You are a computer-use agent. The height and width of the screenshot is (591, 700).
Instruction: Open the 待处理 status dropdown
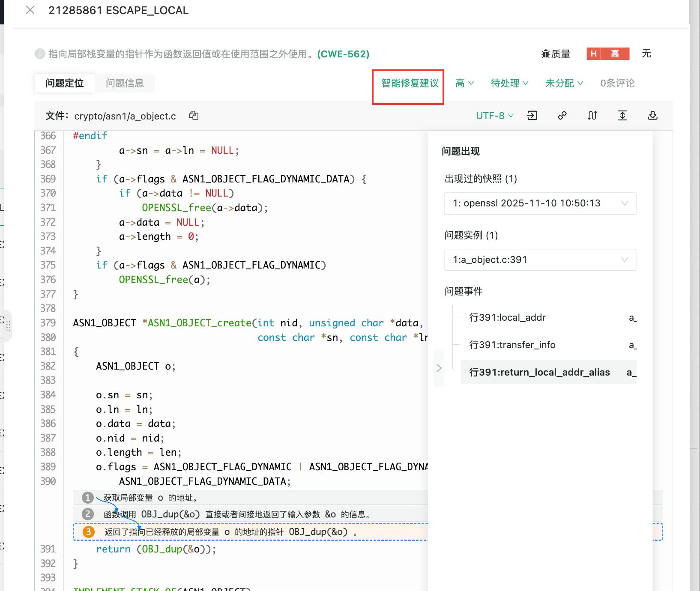click(x=509, y=83)
